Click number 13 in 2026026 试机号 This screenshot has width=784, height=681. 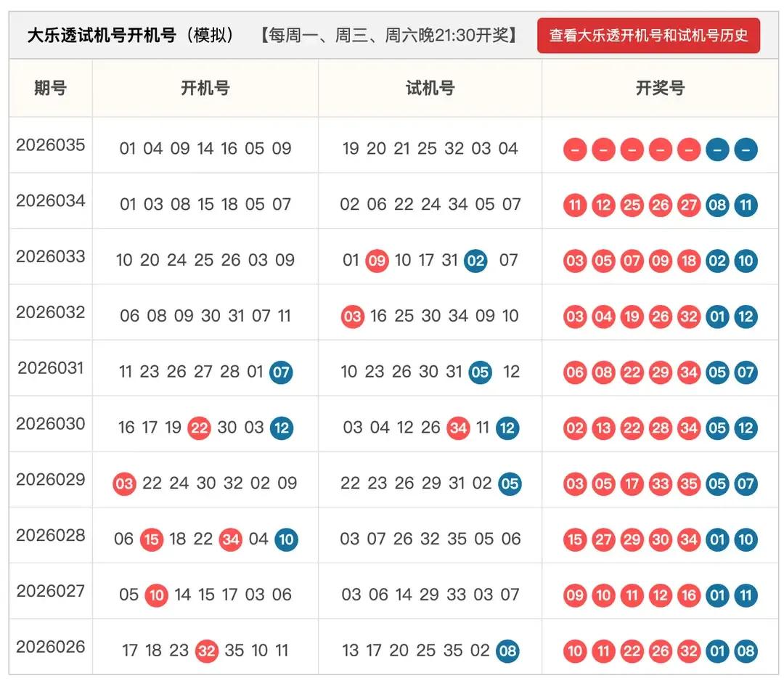(x=350, y=651)
